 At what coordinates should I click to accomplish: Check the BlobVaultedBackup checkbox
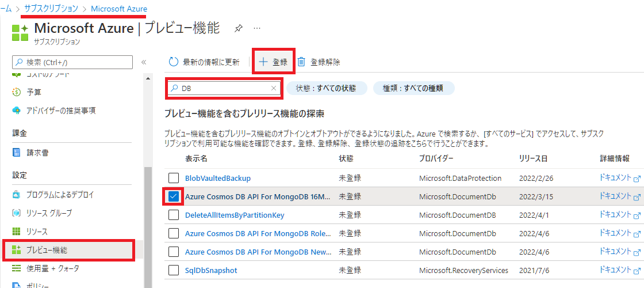[174, 178]
